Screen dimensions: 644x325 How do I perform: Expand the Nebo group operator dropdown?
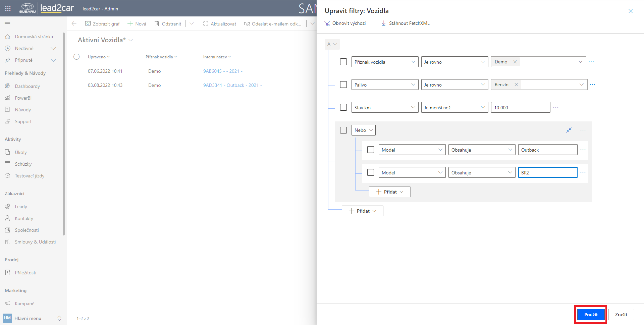coord(363,130)
